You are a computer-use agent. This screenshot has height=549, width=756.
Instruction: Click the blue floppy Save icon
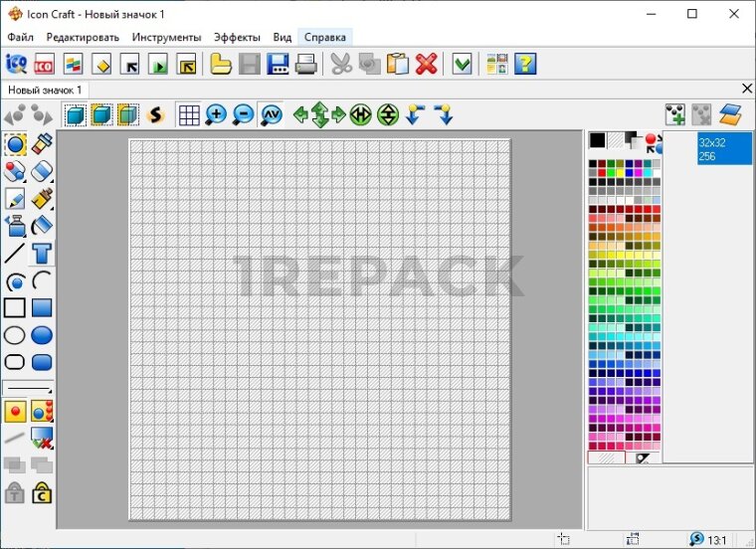coord(278,65)
